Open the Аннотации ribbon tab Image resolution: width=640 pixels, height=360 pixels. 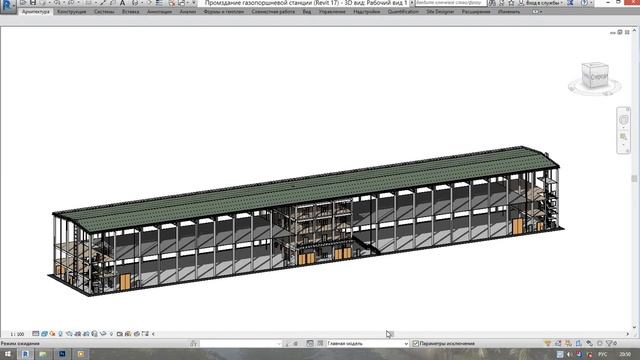click(x=160, y=12)
